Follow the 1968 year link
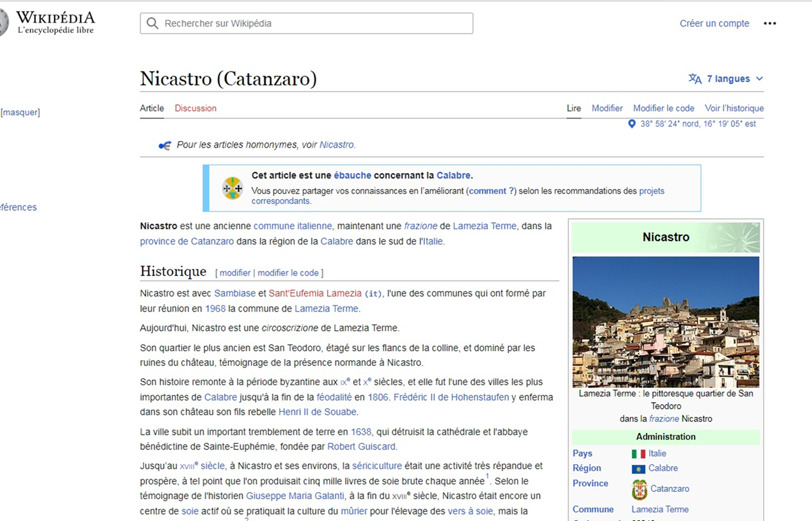Viewport: 812px width, 521px height. tap(215, 309)
